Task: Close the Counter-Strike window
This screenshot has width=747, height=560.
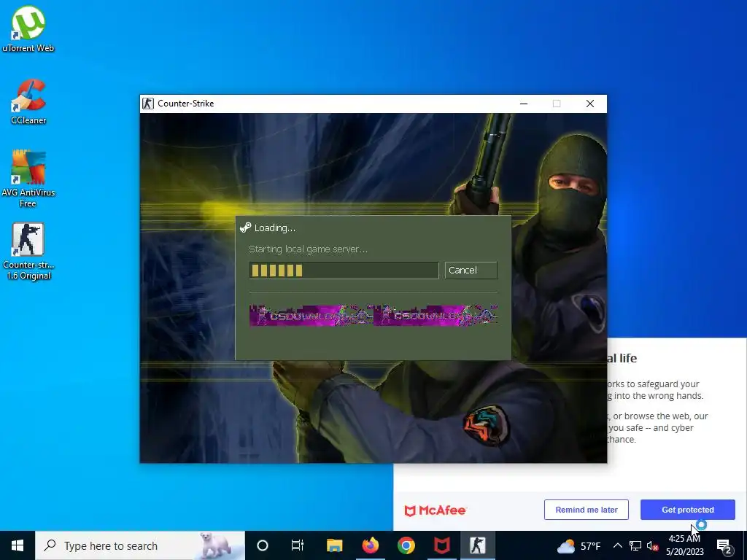Action: [x=589, y=104]
